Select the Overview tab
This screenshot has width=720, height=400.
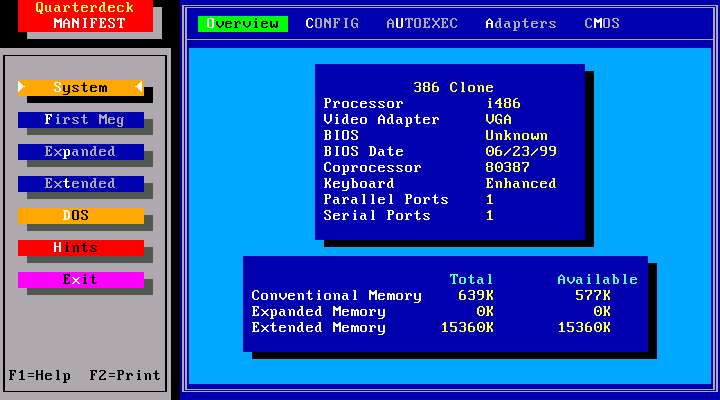[243, 23]
